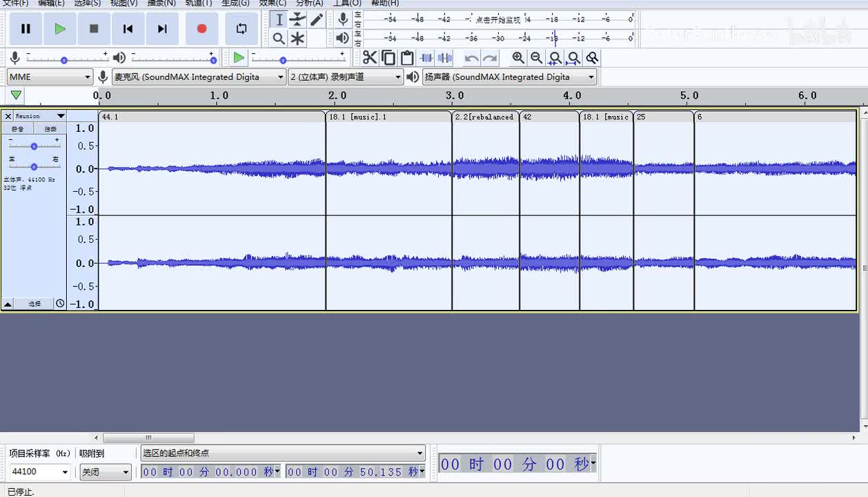
Task: Open the speaker playback device dropdown
Action: tap(510, 77)
